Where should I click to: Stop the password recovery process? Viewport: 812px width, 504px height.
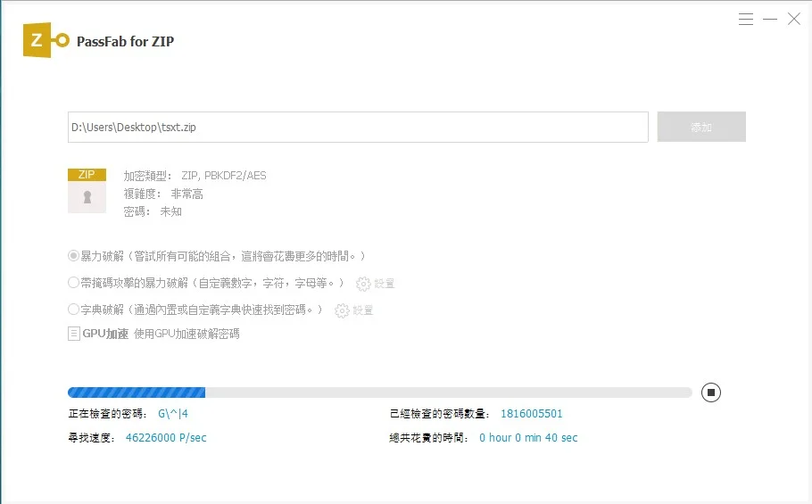pos(711,392)
